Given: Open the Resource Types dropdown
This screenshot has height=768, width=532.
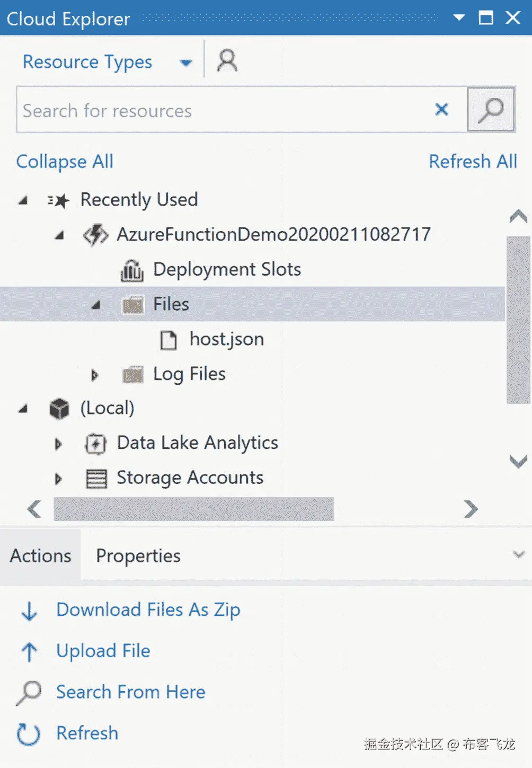Looking at the screenshot, I should tap(185, 63).
